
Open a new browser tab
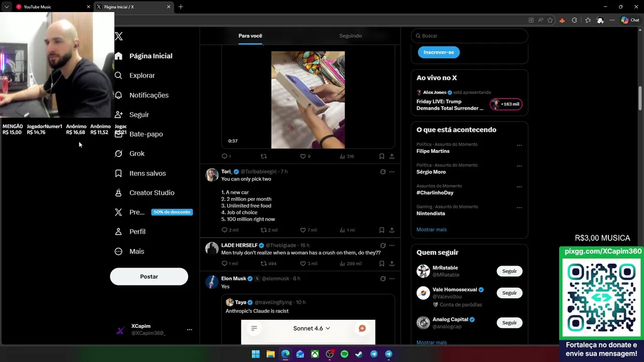click(x=181, y=7)
